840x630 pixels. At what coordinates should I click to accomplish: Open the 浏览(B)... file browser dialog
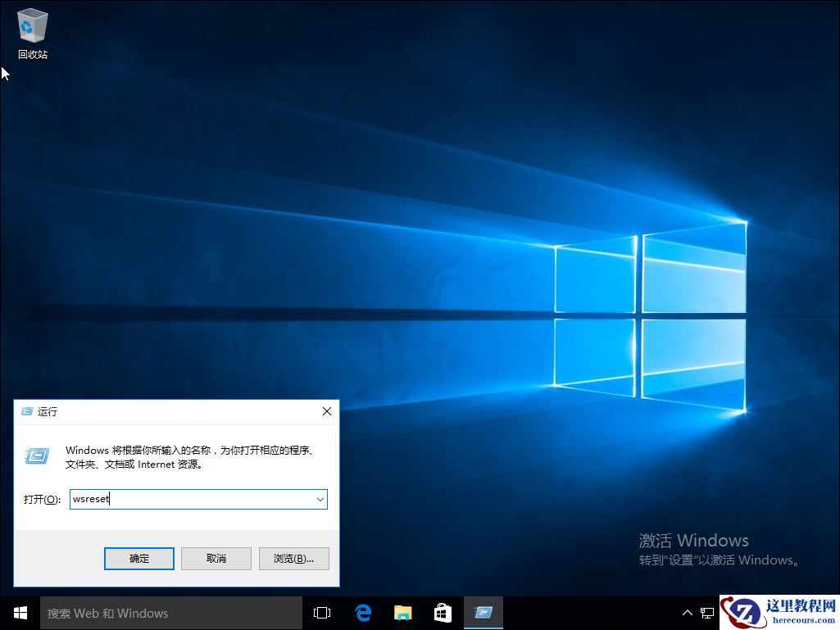(x=293, y=558)
